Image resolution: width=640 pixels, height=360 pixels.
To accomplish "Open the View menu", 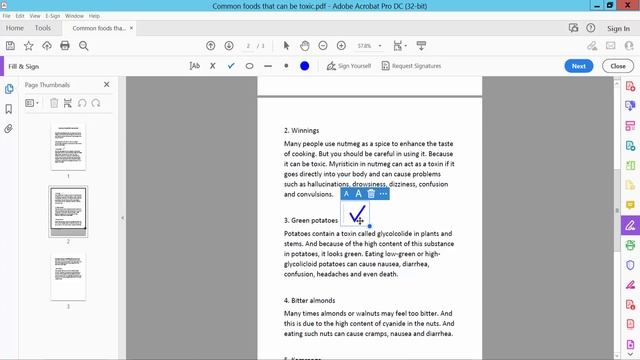I will point(35,16).
